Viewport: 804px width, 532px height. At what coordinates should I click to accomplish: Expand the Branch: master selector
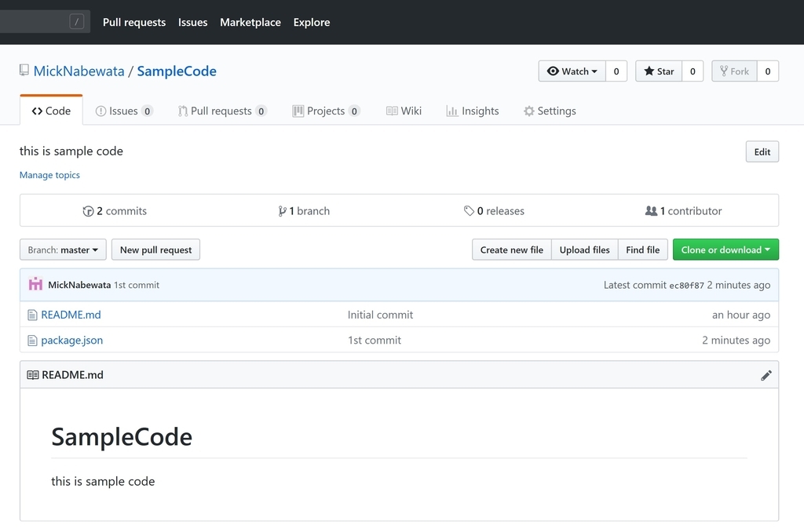pyautogui.click(x=63, y=250)
